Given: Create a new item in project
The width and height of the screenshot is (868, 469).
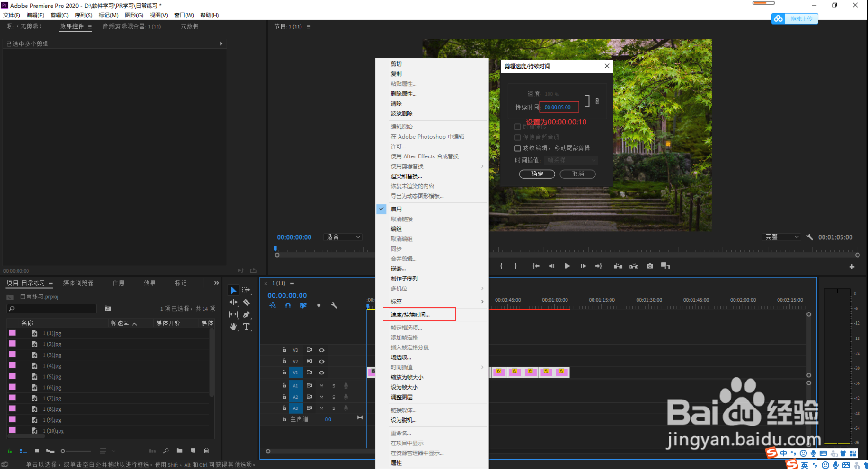Looking at the screenshot, I should pyautogui.click(x=193, y=451).
